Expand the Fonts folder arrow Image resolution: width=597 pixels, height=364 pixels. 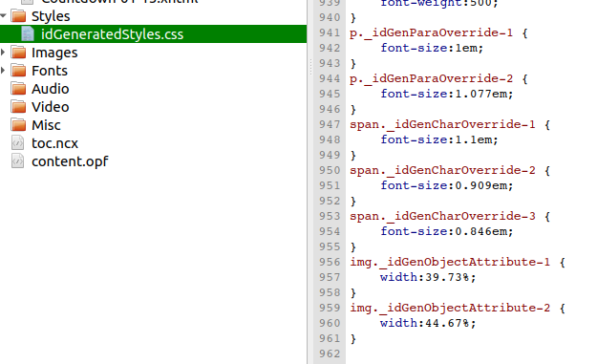[x=3, y=71]
